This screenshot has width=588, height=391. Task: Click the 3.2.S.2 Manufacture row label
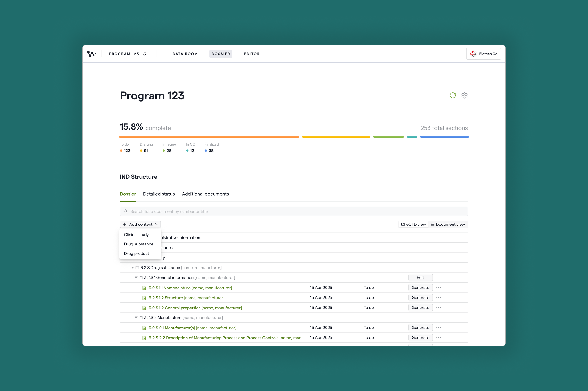183,317
